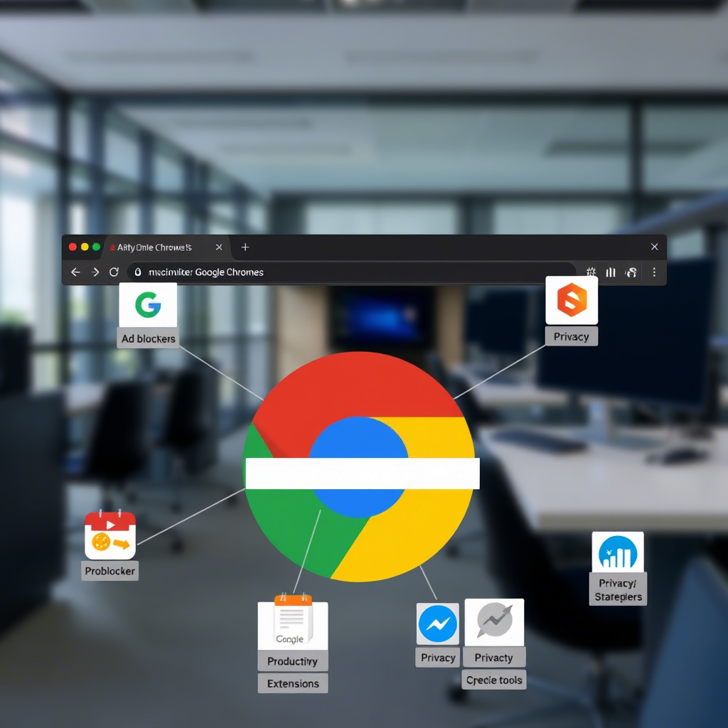Open a new tab with the plus button
Image resolution: width=728 pixels, height=728 pixels.
point(245,247)
